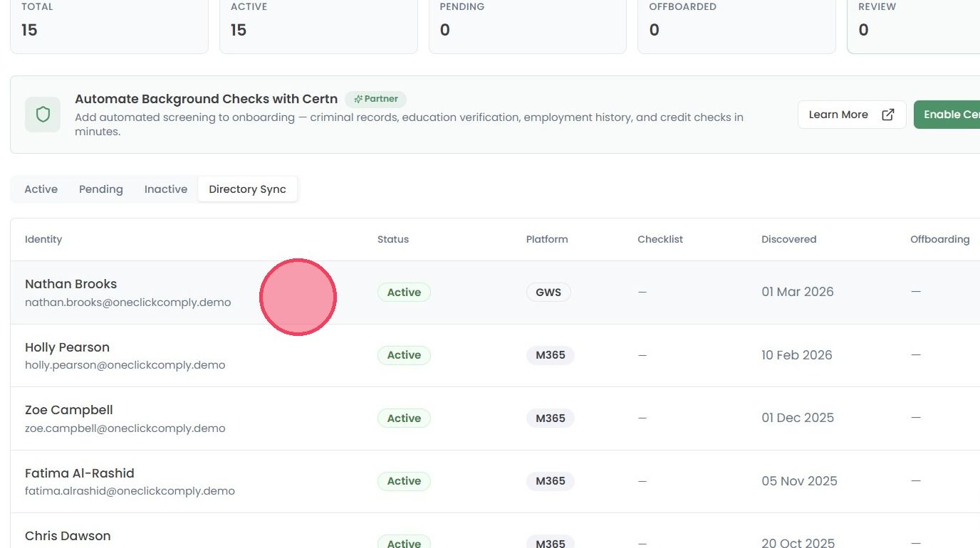Click the M365 platform badge for Holly Pearson
Image resolution: width=980 pixels, height=548 pixels.
coord(551,355)
